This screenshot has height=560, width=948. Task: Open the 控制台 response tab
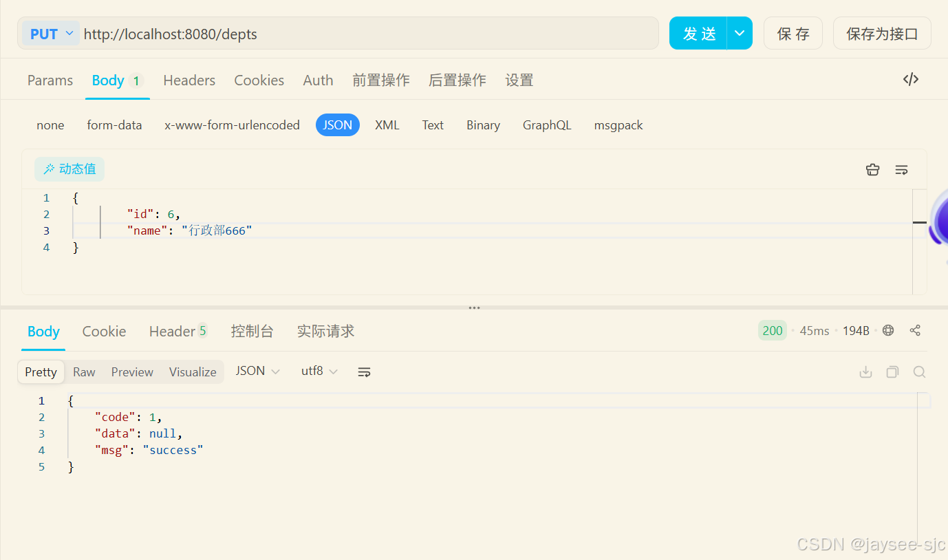252,332
